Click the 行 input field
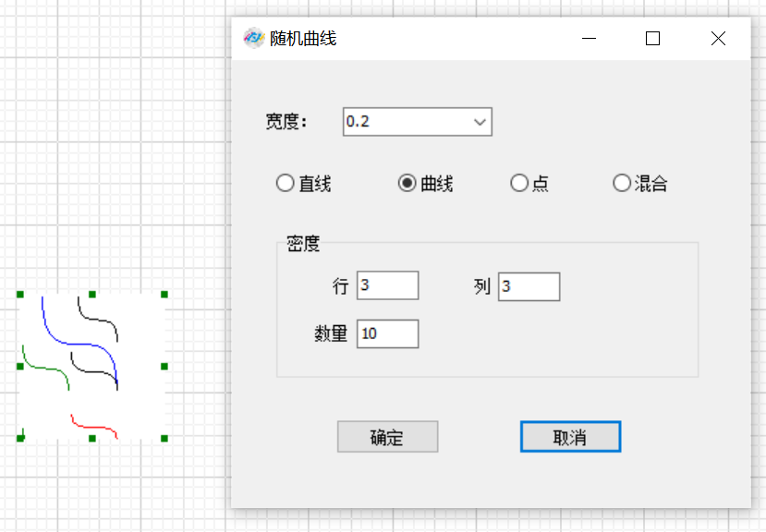The width and height of the screenshot is (766, 532). pyautogui.click(x=387, y=285)
